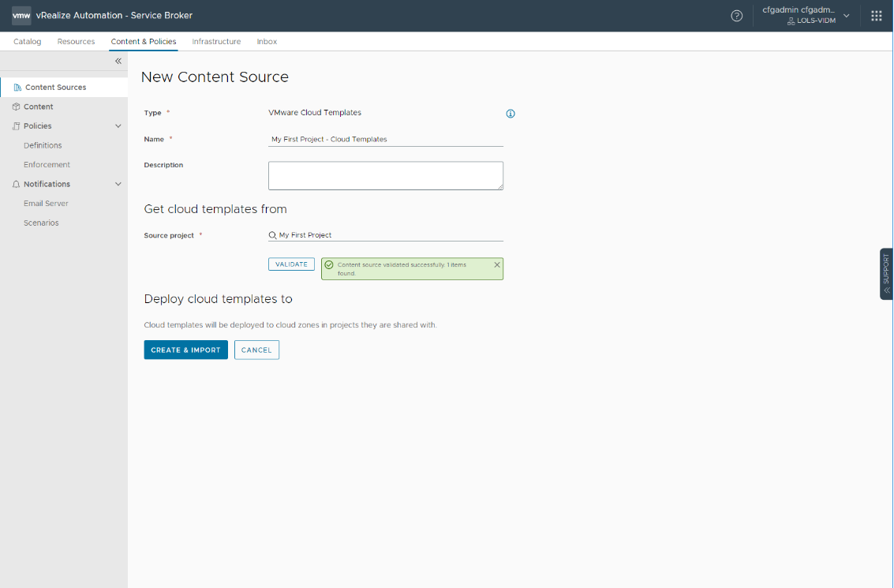
Task: Open Policies Enforcement page
Action: [47, 165]
